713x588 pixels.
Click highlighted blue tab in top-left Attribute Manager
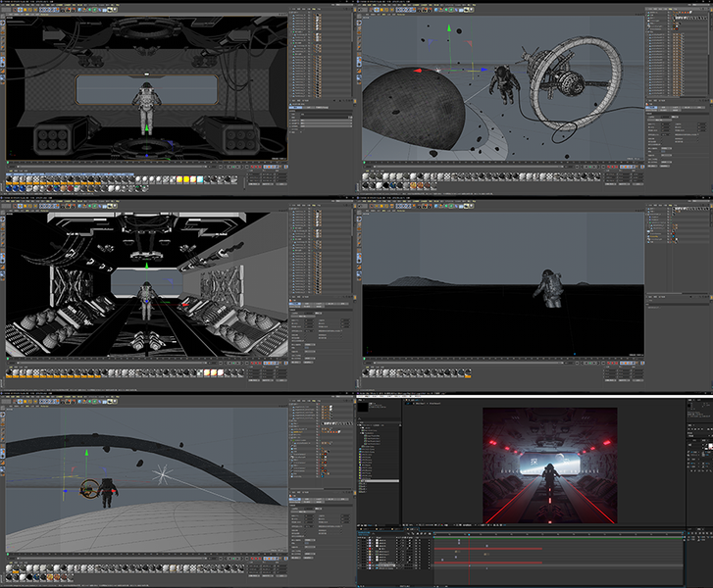pyautogui.click(x=295, y=107)
